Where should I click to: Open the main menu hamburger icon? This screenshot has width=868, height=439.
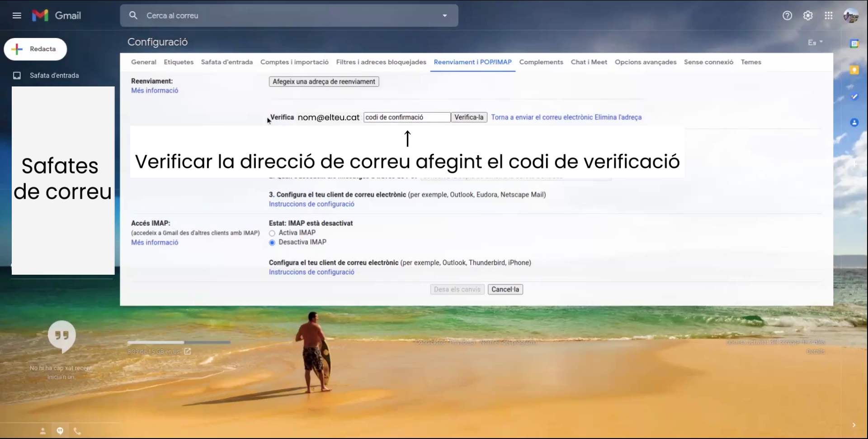17,15
